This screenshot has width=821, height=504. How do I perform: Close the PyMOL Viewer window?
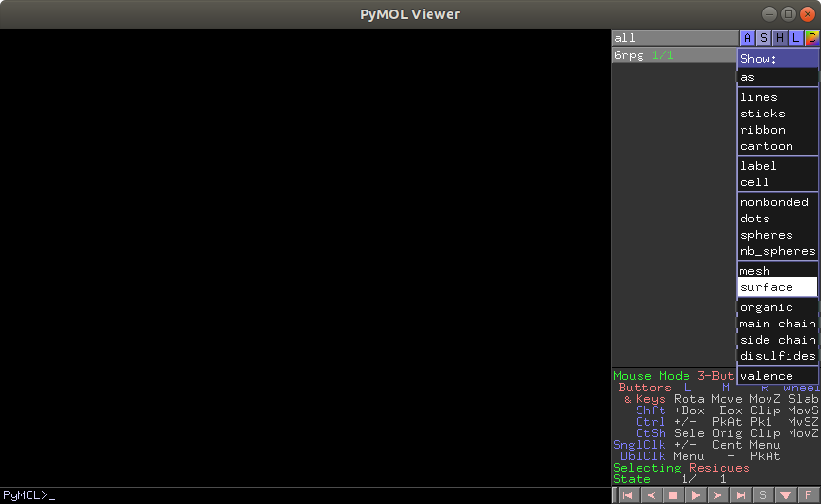pyautogui.click(x=808, y=14)
